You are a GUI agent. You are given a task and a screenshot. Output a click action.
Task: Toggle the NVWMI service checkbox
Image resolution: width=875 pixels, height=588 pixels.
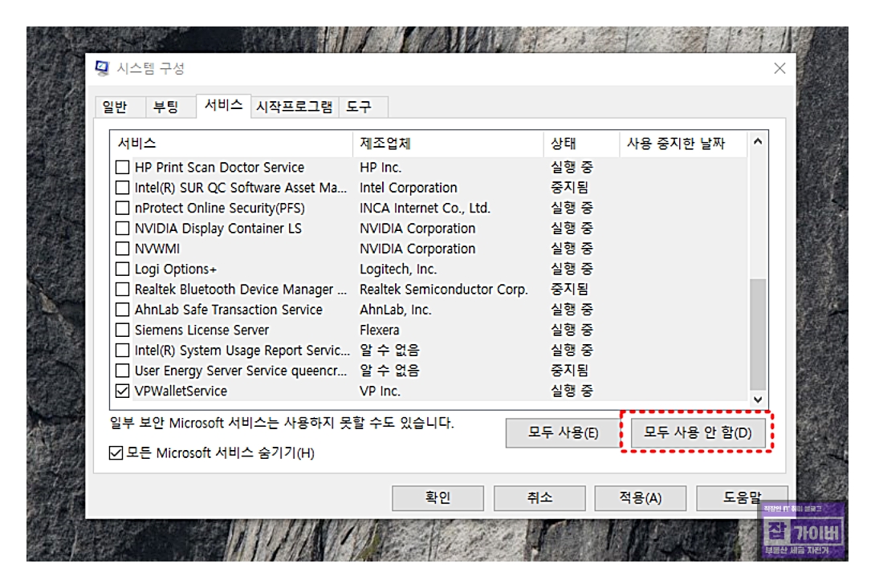pyautogui.click(x=122, y=248)
